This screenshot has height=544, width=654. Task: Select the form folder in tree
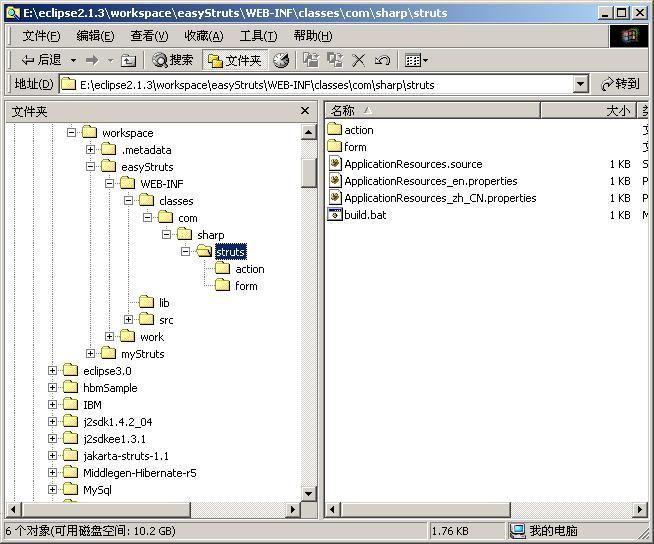coord(246,286)
